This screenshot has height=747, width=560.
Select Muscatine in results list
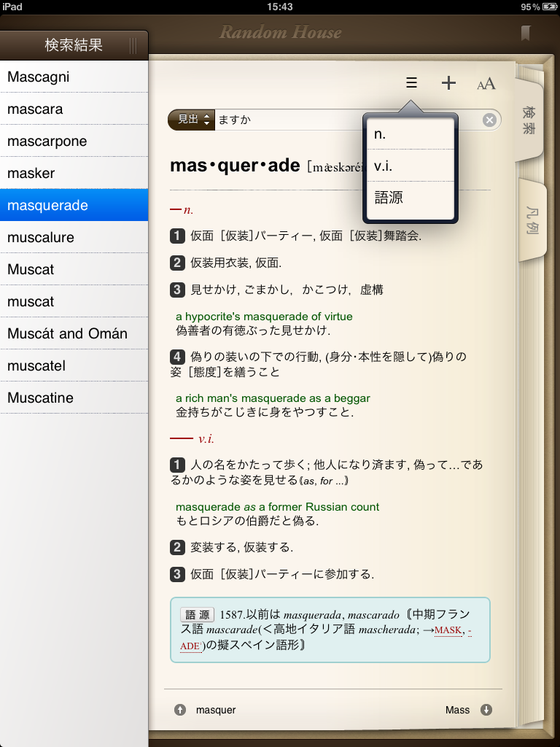click(x=74, y=398)
